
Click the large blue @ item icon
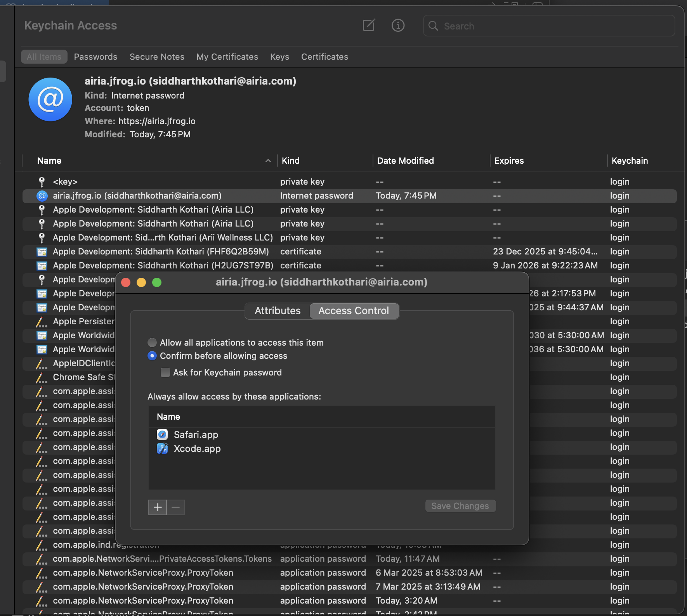50,100
